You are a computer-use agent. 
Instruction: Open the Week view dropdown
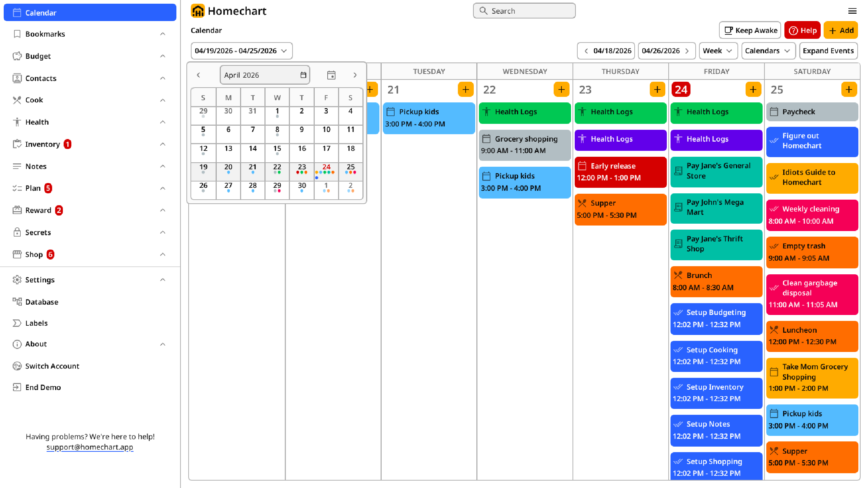[718, 51]
